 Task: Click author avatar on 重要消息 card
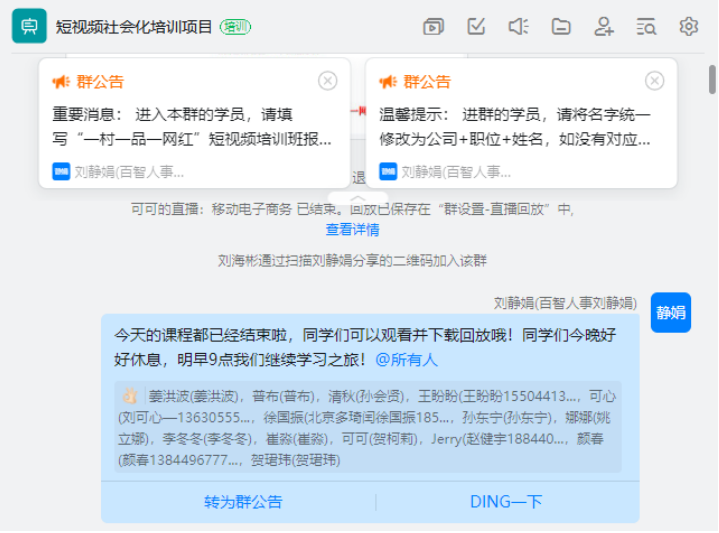61,172
